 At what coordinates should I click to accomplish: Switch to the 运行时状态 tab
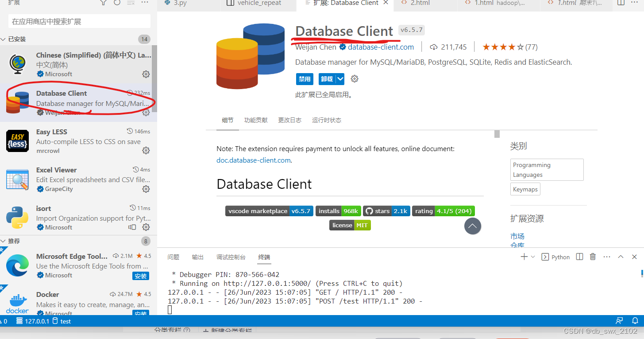coord(326,120)
